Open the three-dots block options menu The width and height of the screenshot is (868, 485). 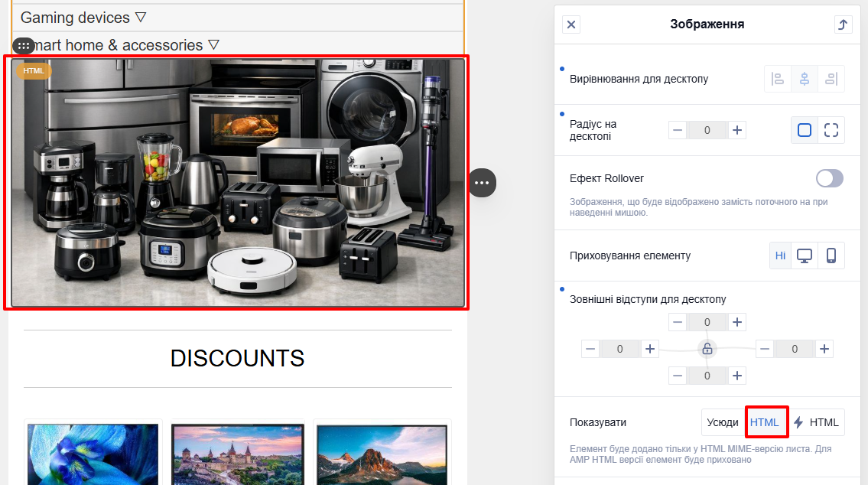[482, 183]
